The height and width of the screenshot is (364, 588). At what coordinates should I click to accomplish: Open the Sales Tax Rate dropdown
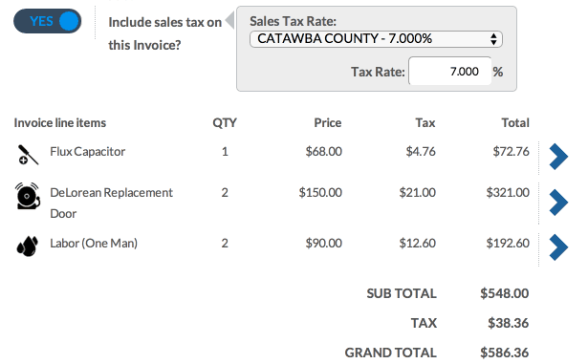pos(376,39)
